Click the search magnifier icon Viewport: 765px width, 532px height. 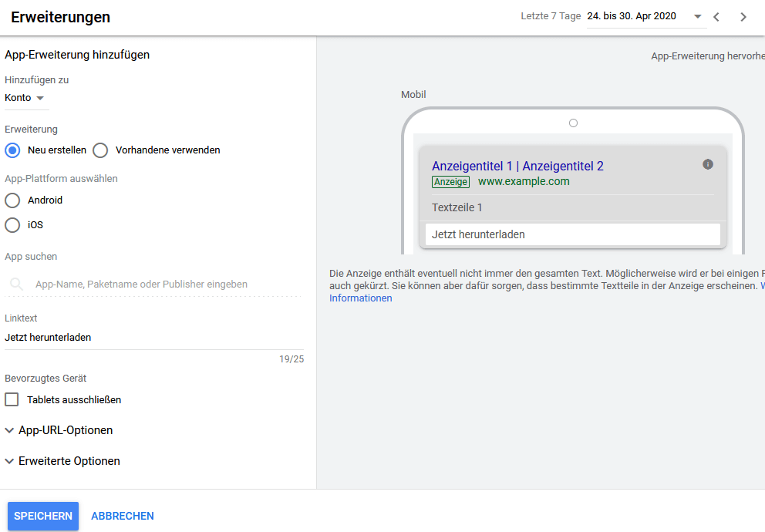pyautogui.click(x=16, y=285)
